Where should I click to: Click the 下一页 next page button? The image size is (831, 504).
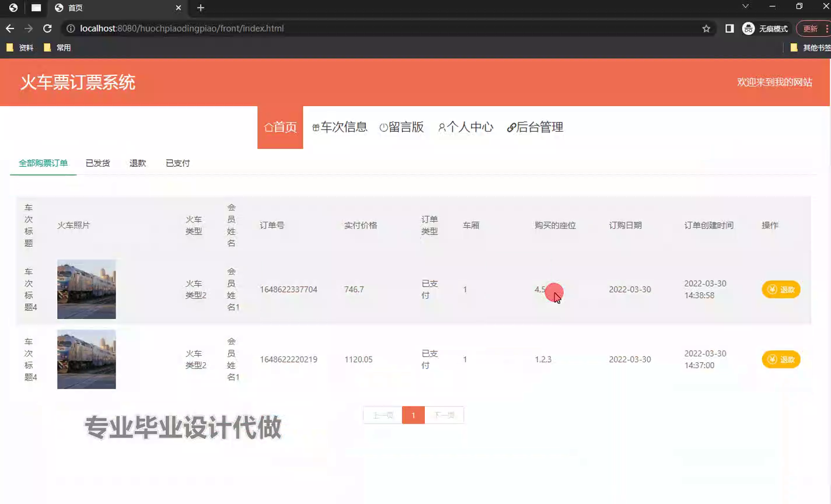point(444,415)
